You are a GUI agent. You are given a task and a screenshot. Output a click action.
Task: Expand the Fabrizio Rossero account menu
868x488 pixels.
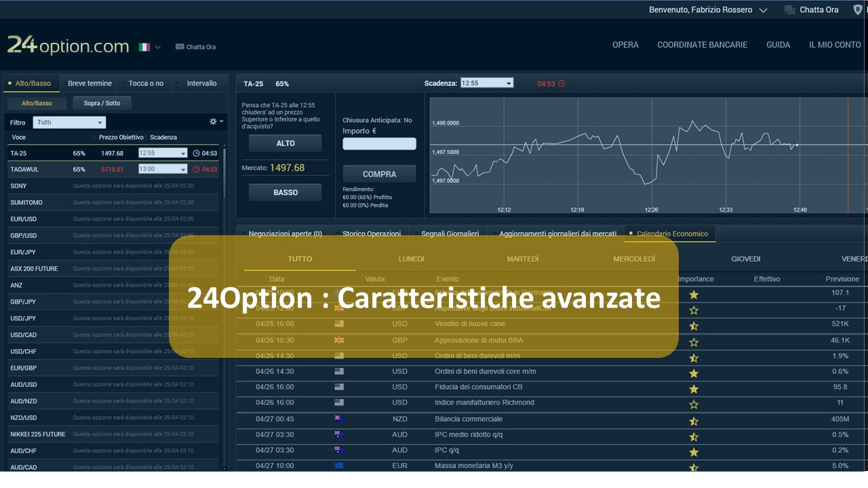pyautogui.click(x=763, y=10)
